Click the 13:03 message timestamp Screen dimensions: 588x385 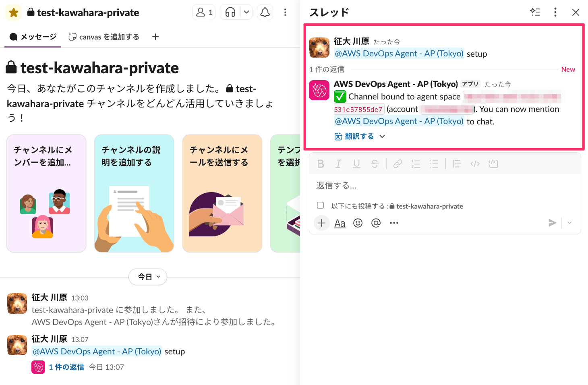click(x=80, y=298)
